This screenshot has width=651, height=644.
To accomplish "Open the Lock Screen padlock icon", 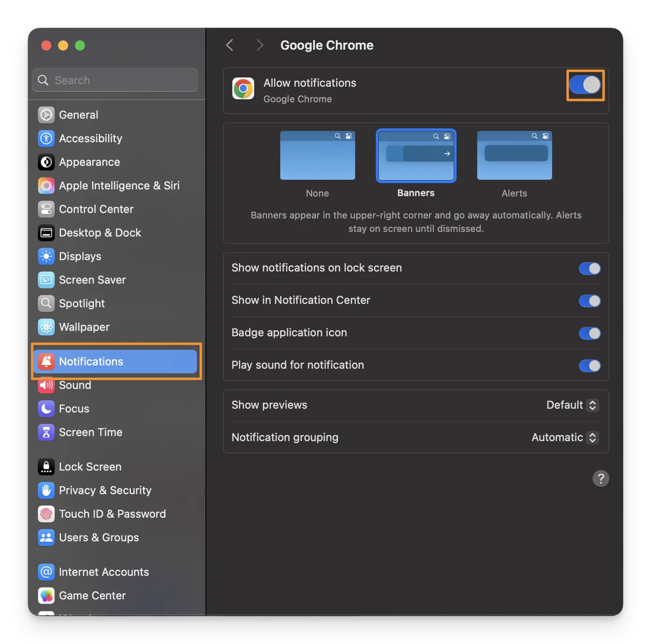I will tap(46, 466).
